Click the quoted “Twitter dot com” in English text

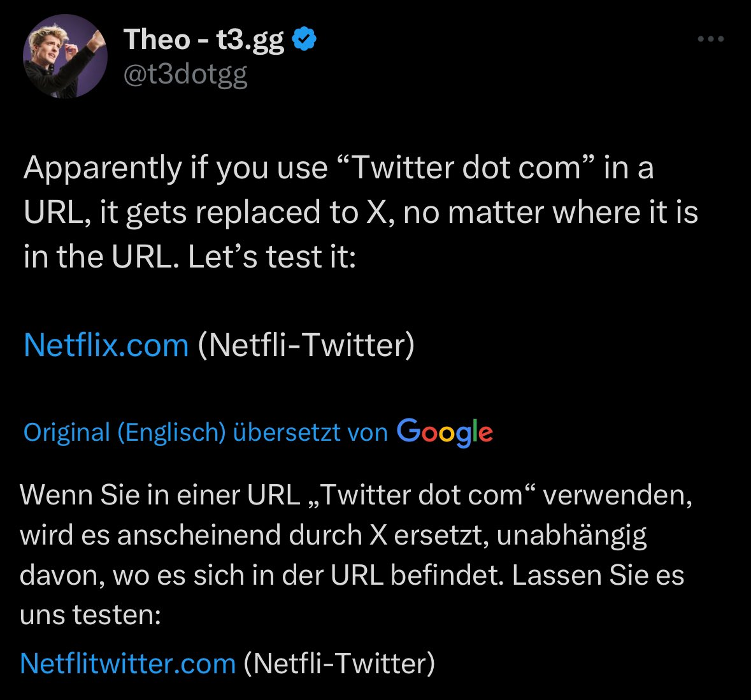point(466,169)
